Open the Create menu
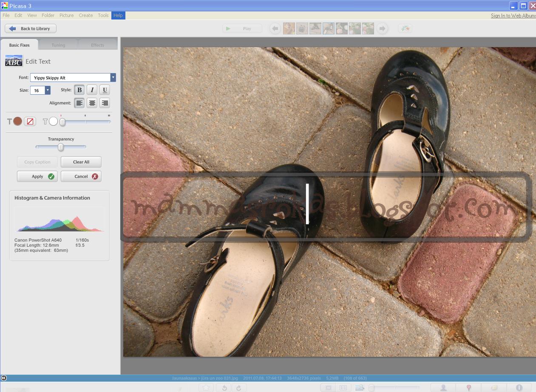536x392 pixels. [85, 15]
